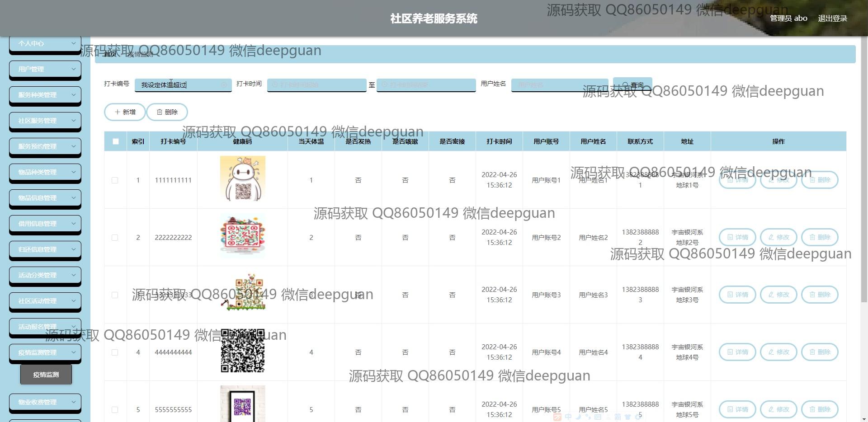Delete the row 5 record
This screenshot has width=868, height=422.
click(x=819, y=409)
